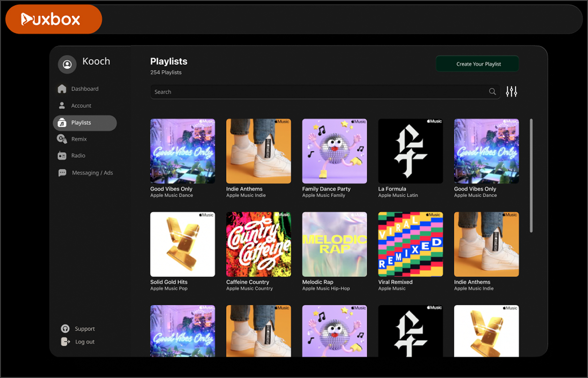Click the Radio icon in sidebar
588x378 pixels.
point(62,156)
